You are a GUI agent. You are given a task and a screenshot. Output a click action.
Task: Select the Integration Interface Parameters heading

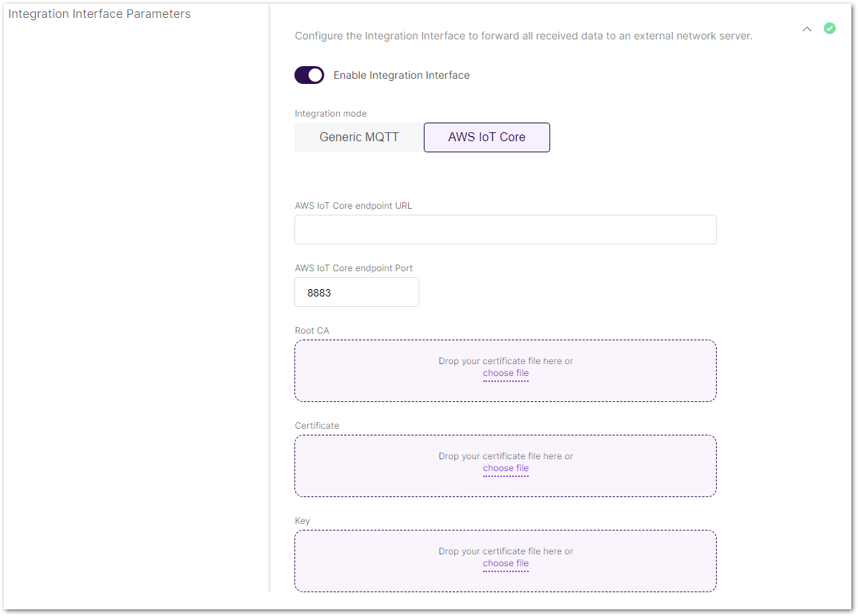click(x=99, y=13)
